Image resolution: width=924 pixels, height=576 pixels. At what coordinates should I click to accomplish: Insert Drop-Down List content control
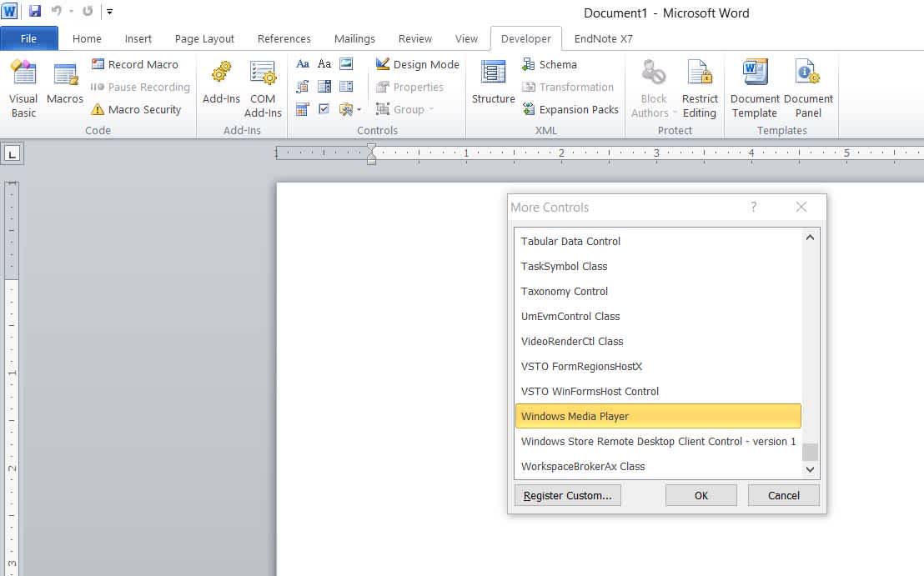[x=346, y=87]
